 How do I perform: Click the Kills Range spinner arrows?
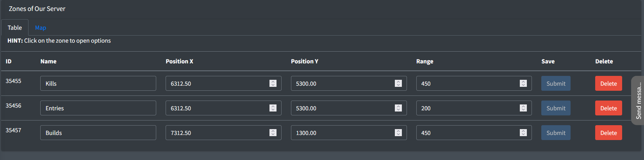coord(523,83)
